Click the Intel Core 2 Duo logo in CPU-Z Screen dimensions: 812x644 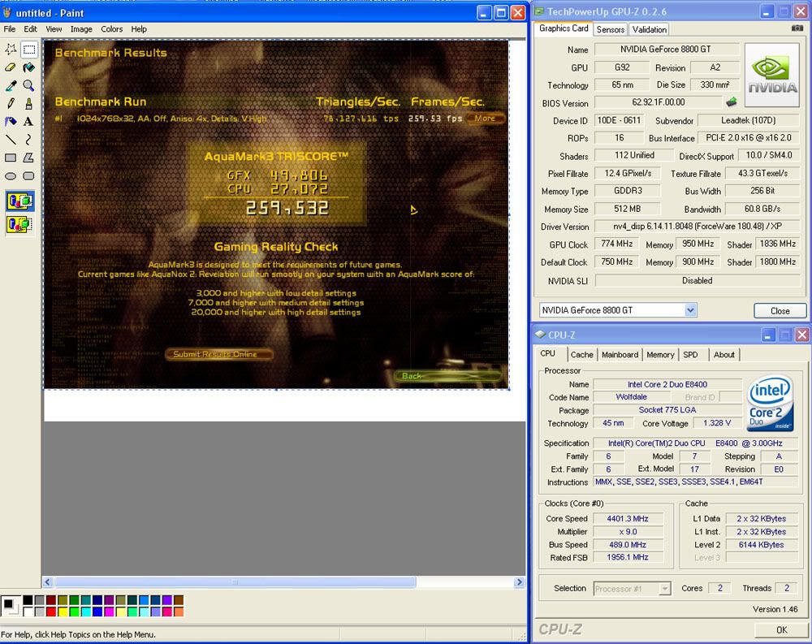coord(771,403)
